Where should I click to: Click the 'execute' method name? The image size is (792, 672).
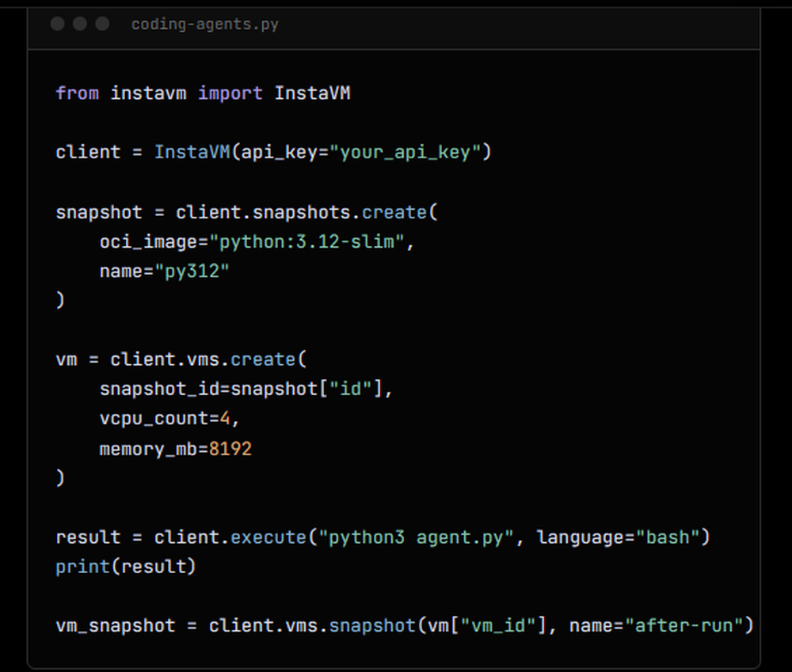268,537
